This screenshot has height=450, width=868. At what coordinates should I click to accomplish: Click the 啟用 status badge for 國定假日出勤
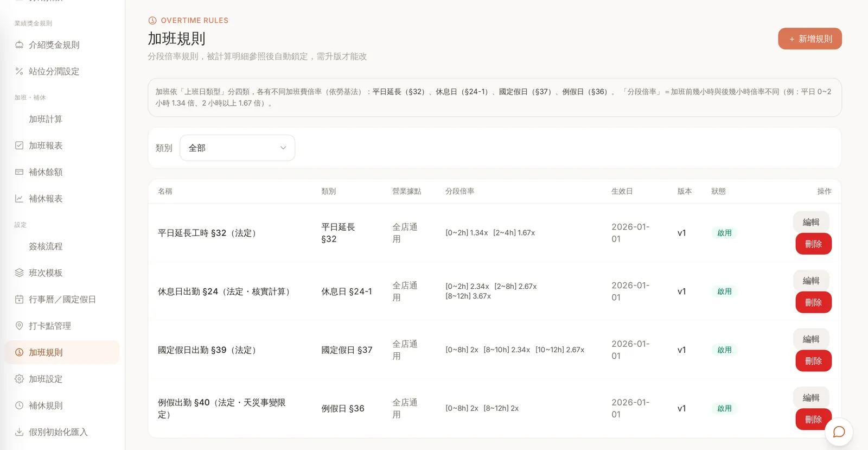[724, 350]
